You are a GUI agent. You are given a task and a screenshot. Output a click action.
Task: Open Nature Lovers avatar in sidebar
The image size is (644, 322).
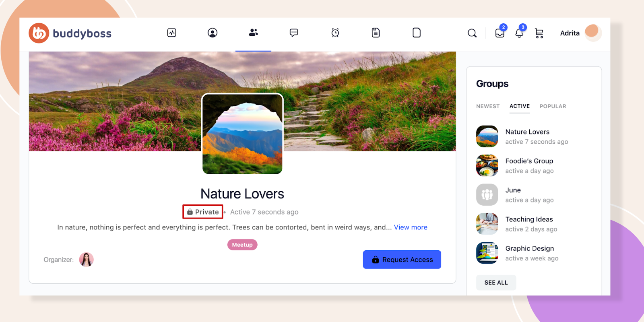point(487,136)
